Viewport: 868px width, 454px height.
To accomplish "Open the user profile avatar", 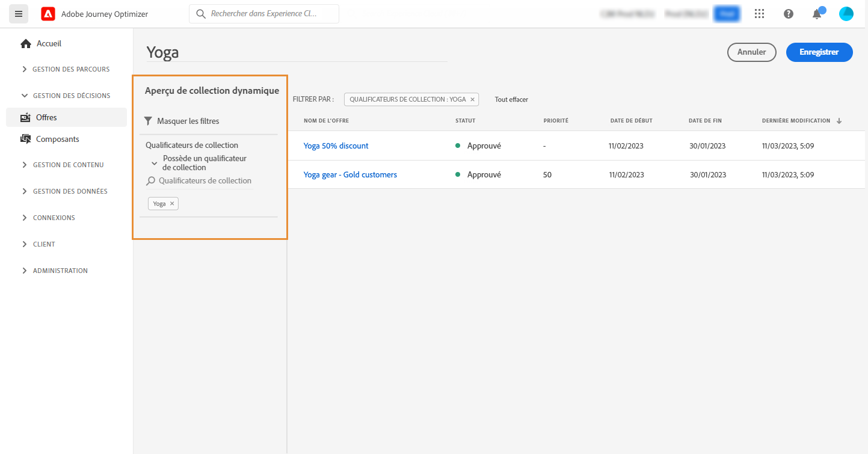I will tap(846, 14).
